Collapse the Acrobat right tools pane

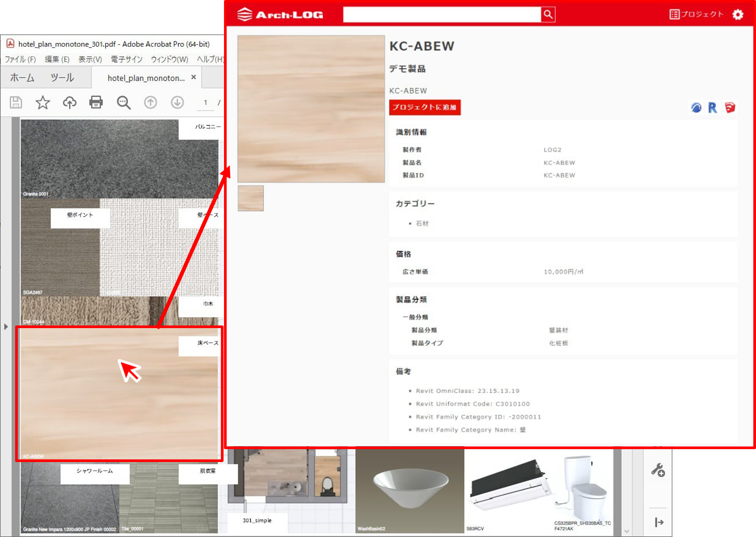[659, 522]
